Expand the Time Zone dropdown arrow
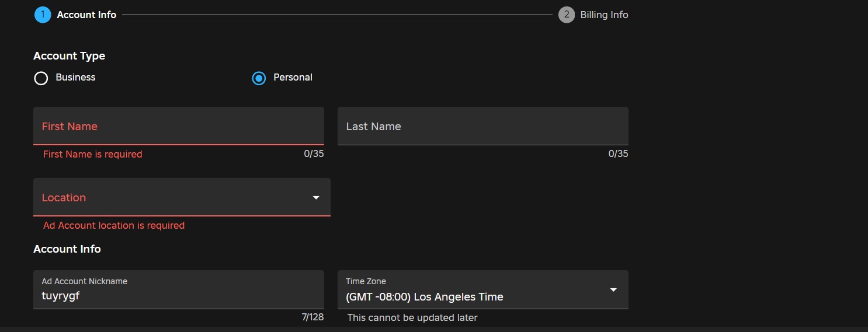The image size is (868, 332). tap(613, 290)
